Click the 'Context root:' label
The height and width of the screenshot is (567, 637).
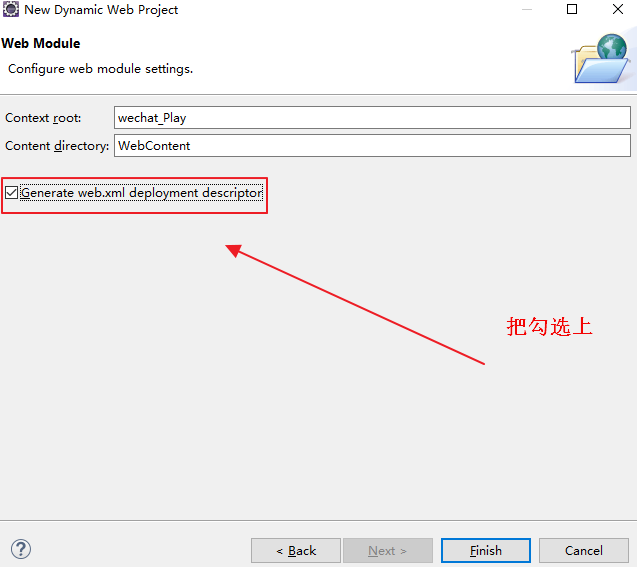point(43,118)
